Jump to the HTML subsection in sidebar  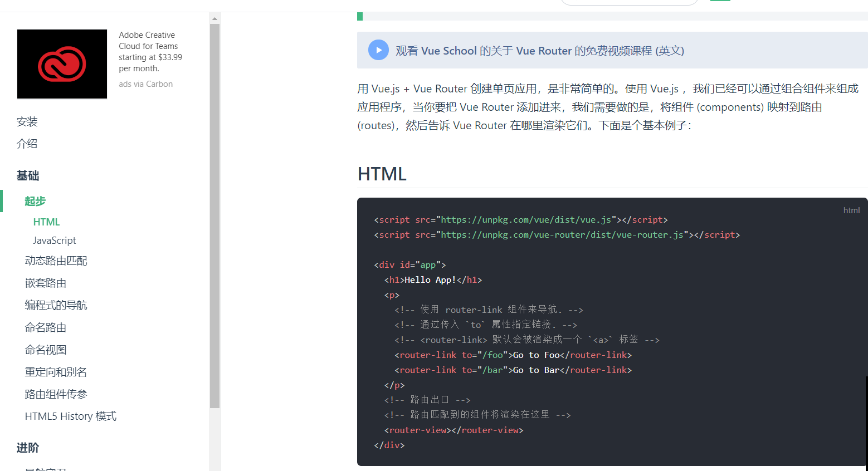point(46,222)
